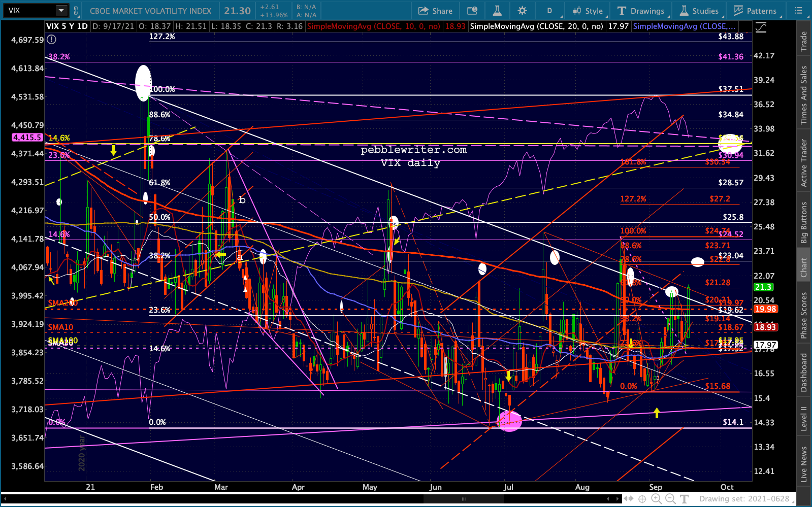
Task: Toggle the chart curve mode icon
Action: point(761,27)
